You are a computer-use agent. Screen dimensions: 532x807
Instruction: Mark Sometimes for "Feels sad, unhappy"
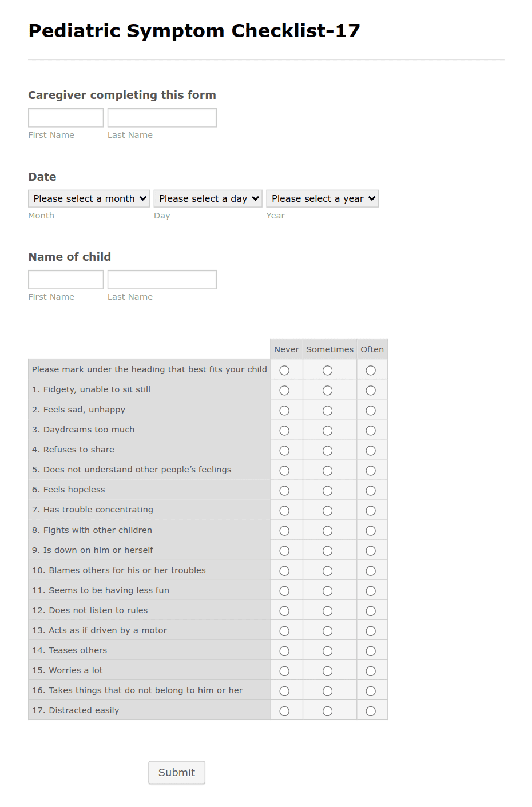point(327,410)
